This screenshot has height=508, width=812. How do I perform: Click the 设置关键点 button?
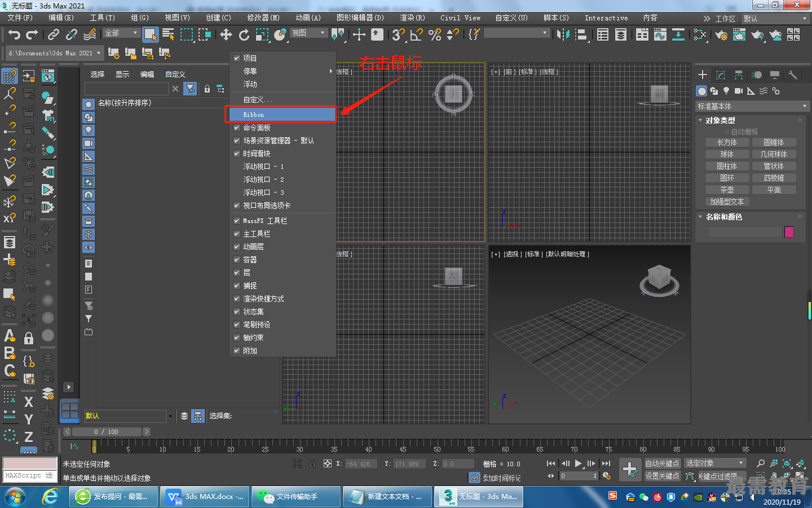click(x=663, y=476)
